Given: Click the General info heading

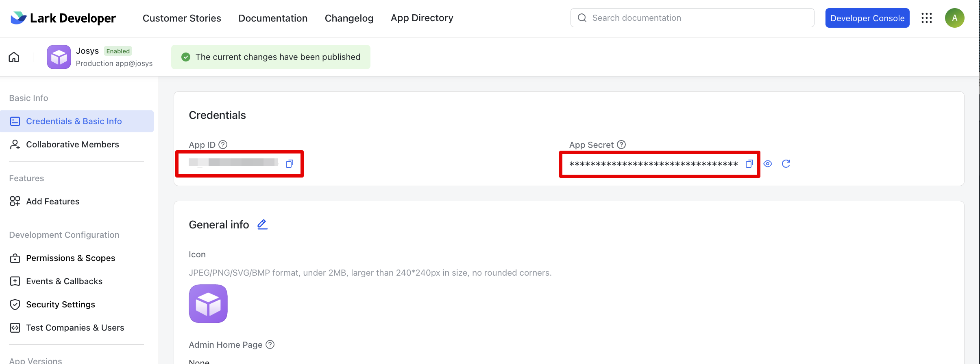Looking at the screenshot, I should click(219, 225).
